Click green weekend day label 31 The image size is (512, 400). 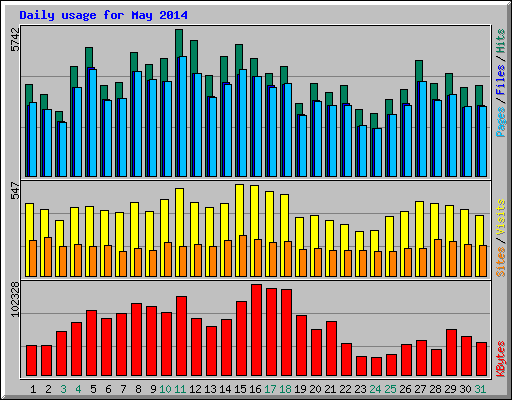coord(480,389)
